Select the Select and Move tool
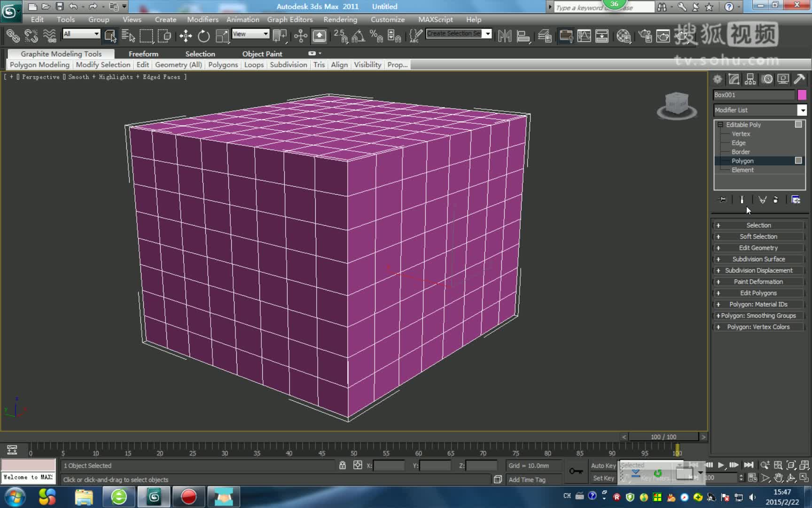Image resolution: width=812 pixels, height=508 pixels. tap(186, 36)
